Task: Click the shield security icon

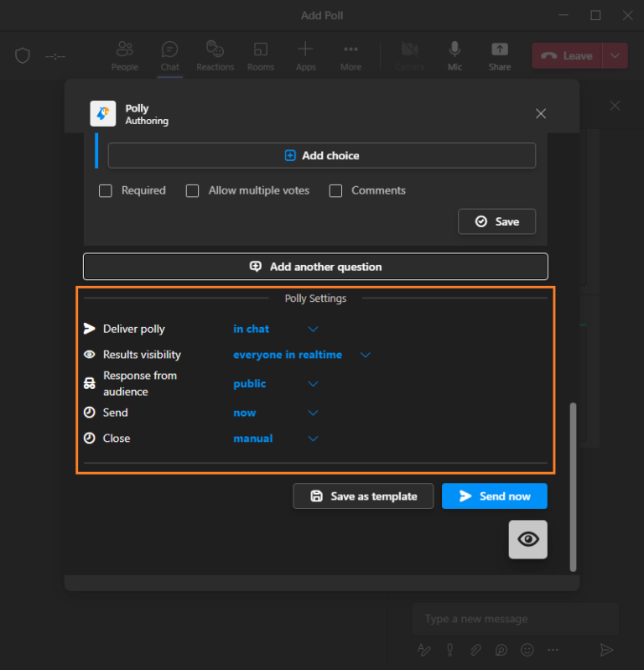Action: [x=23, y=55]
